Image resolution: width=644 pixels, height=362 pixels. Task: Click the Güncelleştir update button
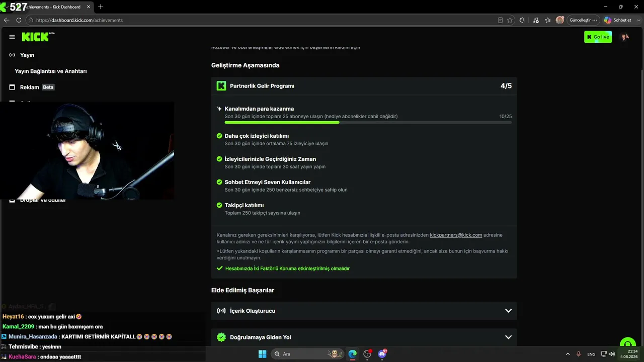coord(584,20)
